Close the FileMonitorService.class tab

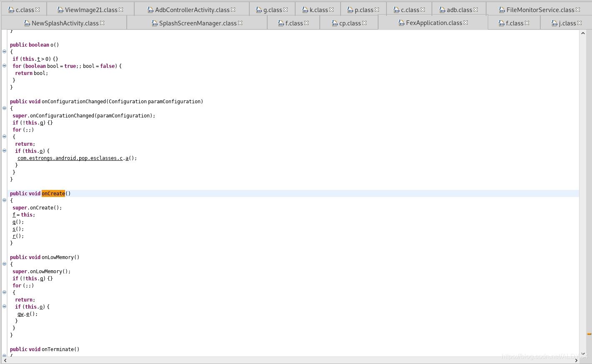(x=578, y=10)
